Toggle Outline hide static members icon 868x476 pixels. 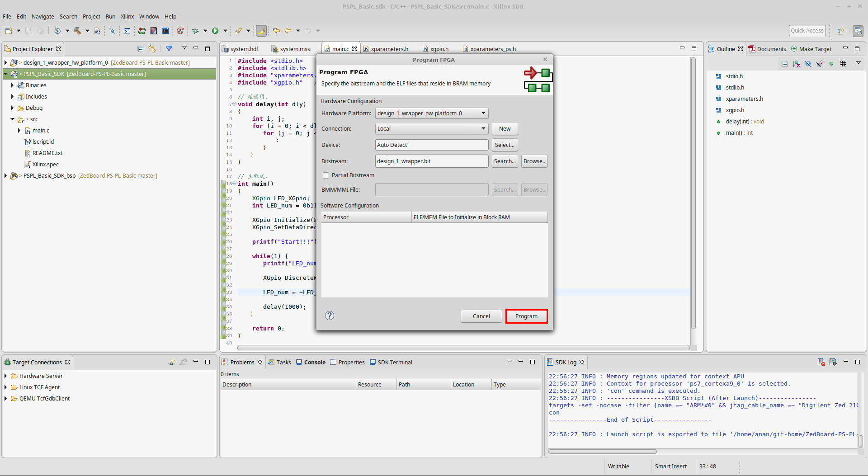[820, 64]
